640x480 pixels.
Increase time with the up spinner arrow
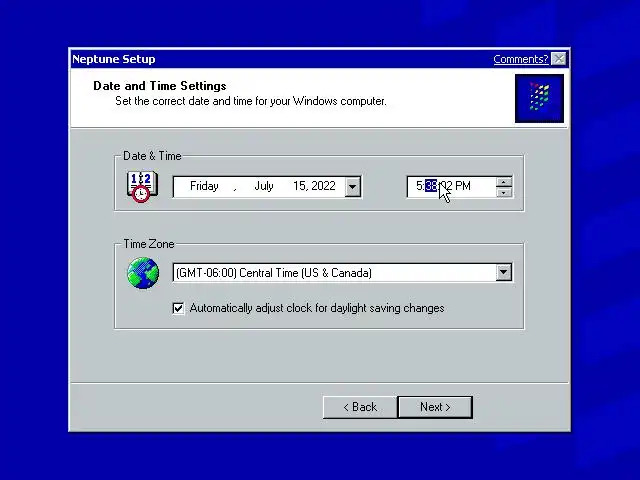click(x=504, y=182)
